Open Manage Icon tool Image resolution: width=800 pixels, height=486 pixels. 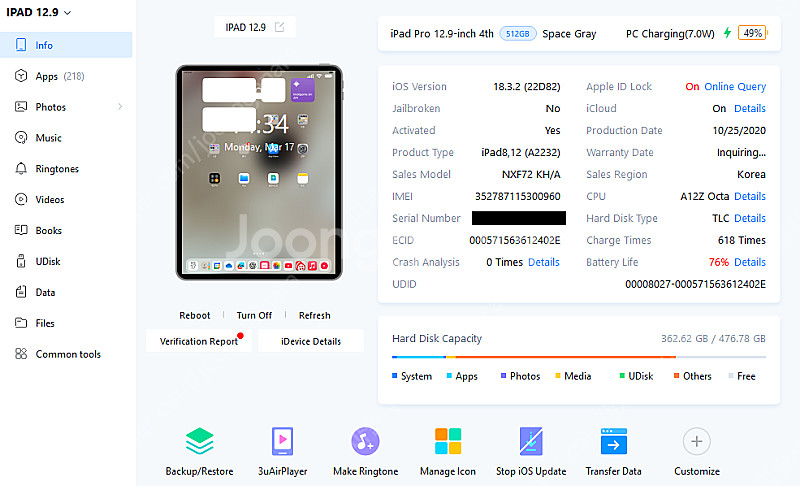click(448, 452)
